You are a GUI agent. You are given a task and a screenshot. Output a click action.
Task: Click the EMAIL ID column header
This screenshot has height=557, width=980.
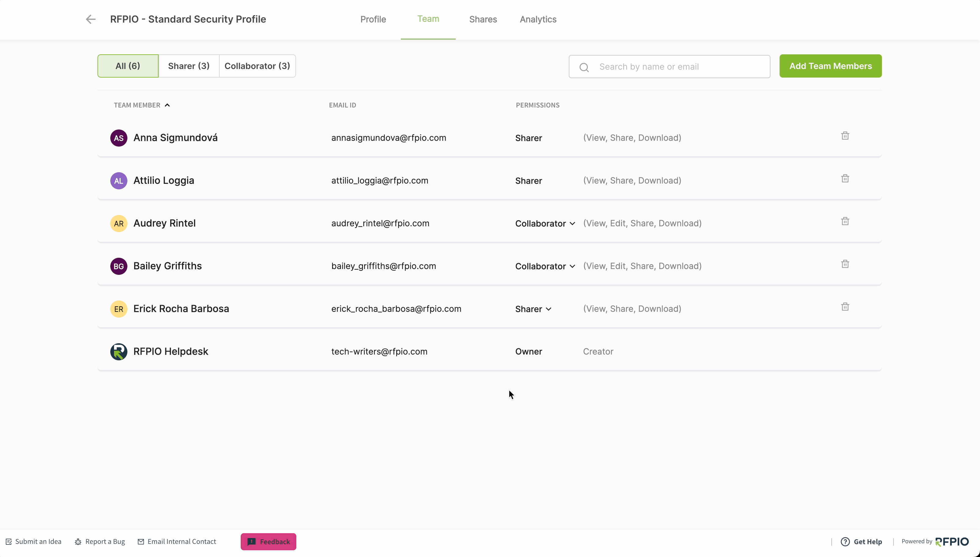coord(342,105)
